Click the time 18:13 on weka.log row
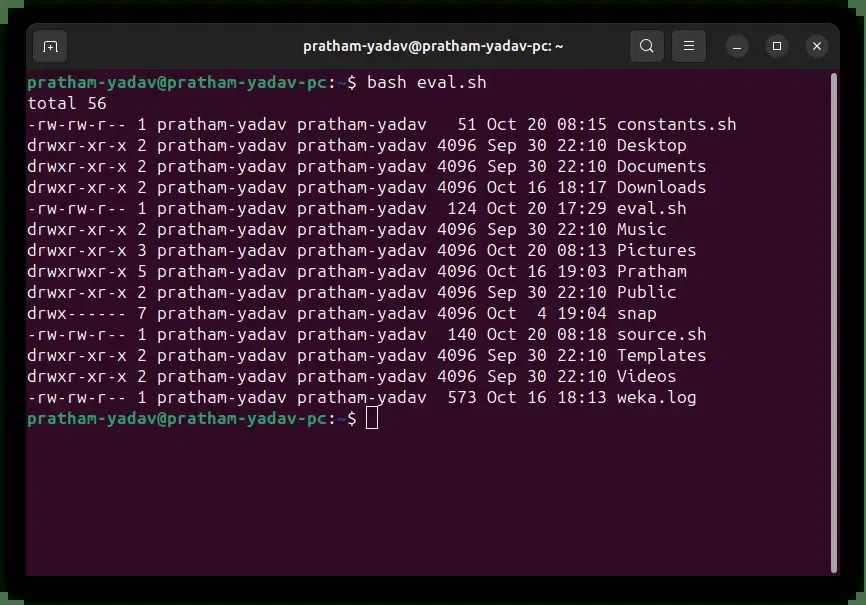Viewport: 866px width, 605px height. click(x=581, y=397)
